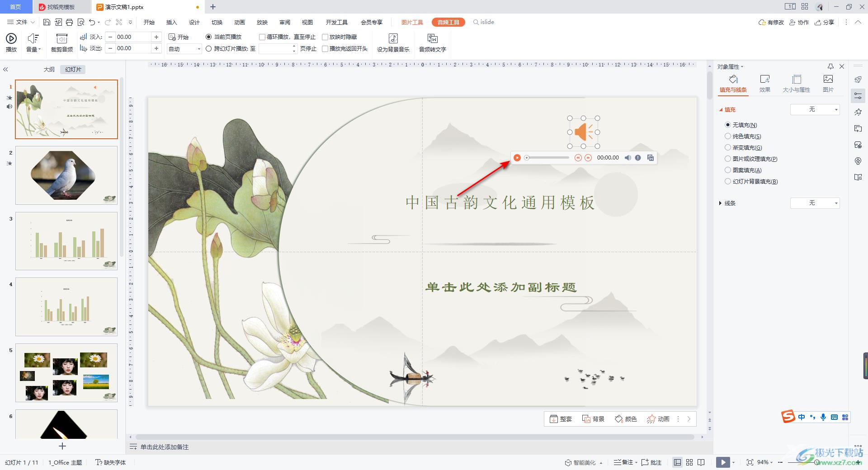The width and height of the screenshot is (868, 470).
Task: Open the 图片 tab in properties panel
Action: click(828, 84)
